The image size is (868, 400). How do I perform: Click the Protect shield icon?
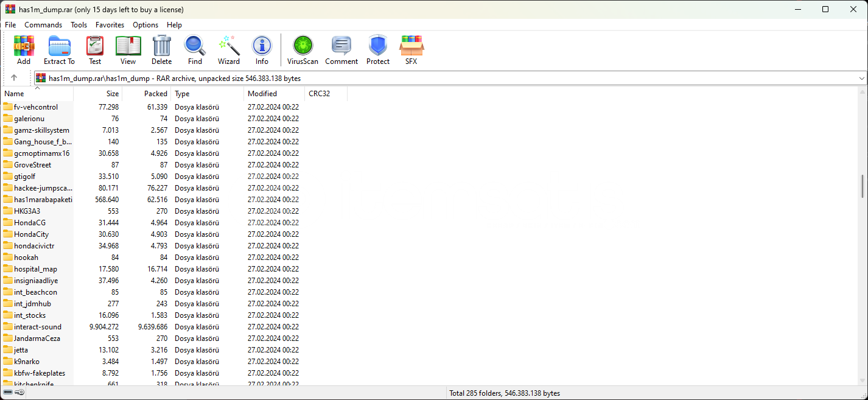tap(378, 49)
